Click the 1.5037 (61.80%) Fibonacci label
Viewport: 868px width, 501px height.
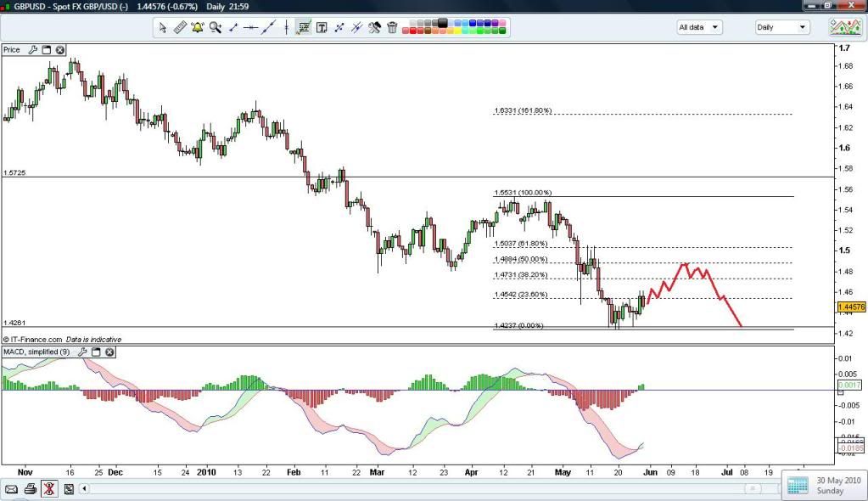[x=520, y=244]
